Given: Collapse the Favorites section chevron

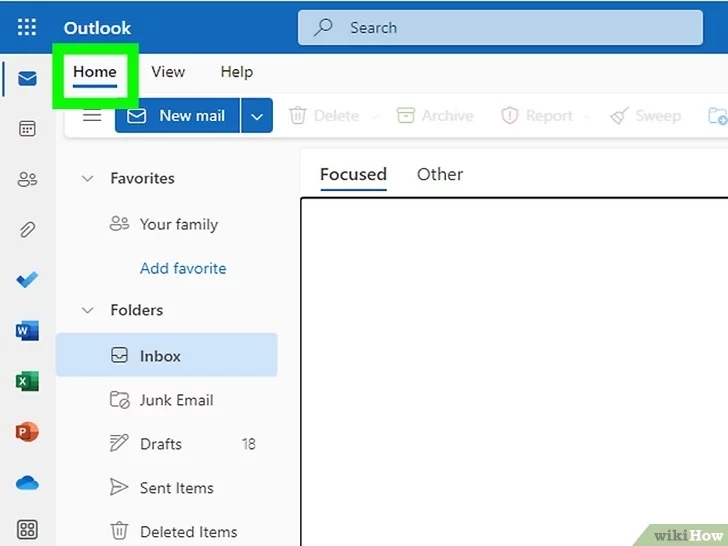Looking at the screenshot, I should tap(88, 178).
